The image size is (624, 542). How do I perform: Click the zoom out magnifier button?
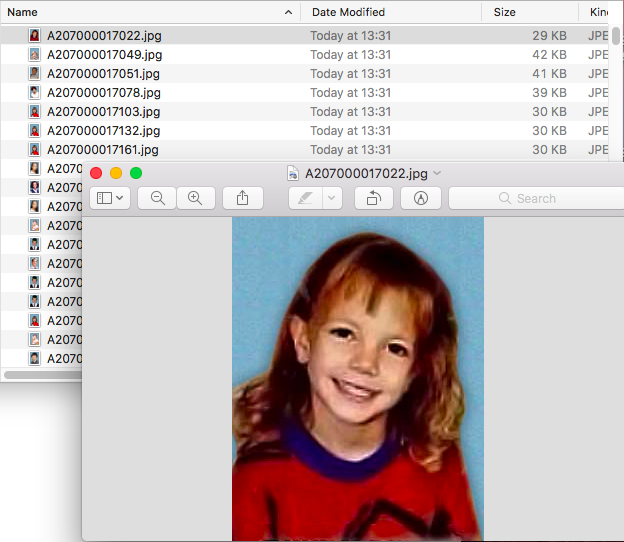pos(157,198)
